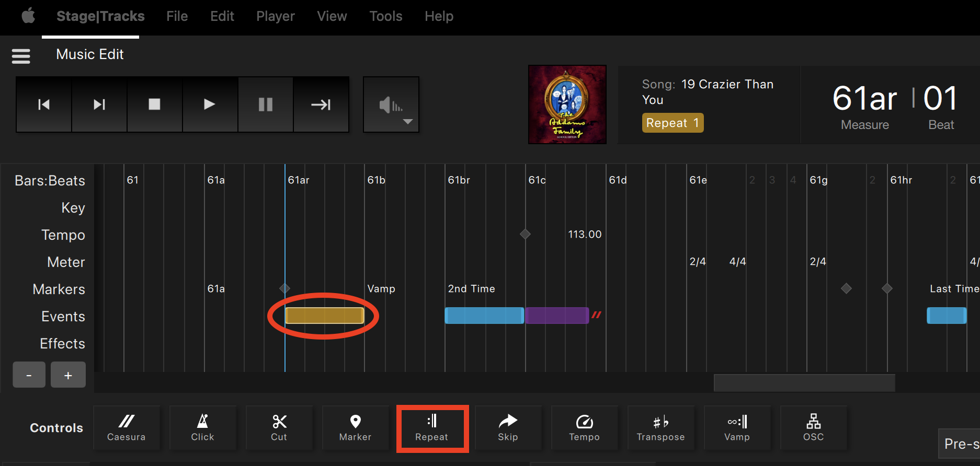Viewport: 980px width, 466px height.
Task: Click the Markers track label
Action: point(59,289)
